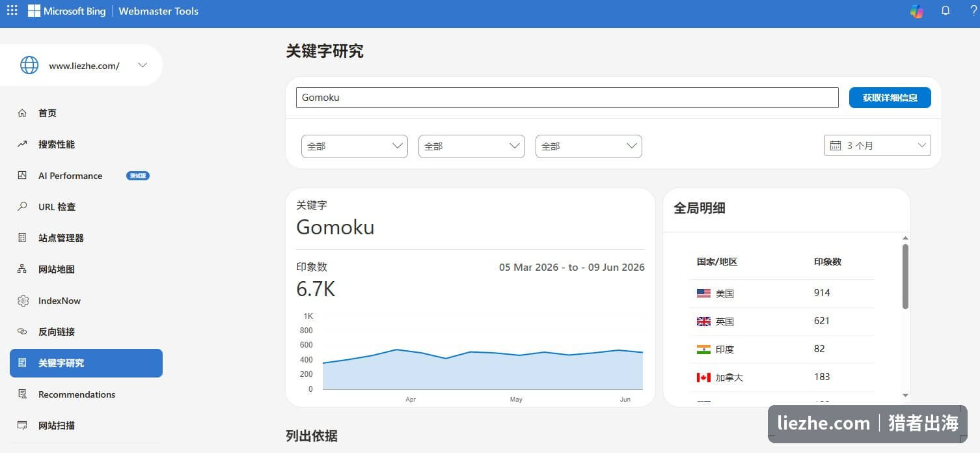Click the globe icon beside www.liezhe.com
This screenshot has width=980, height=453.
click(x=29, y=65)
